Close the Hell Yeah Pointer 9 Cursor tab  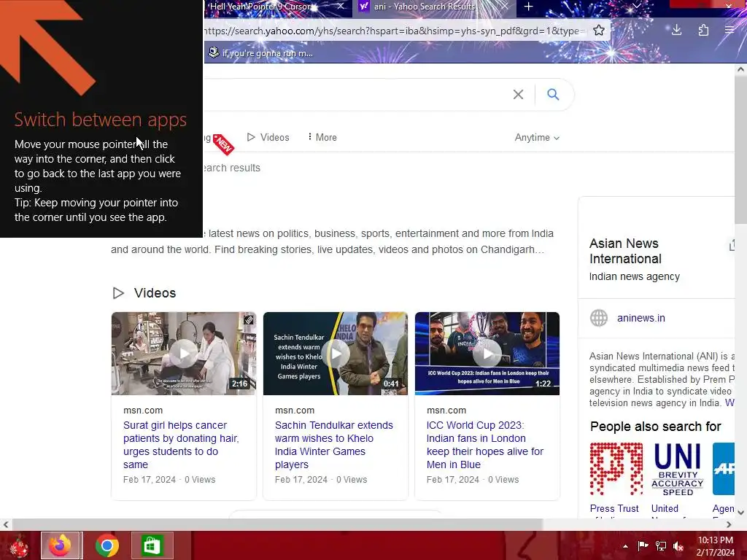341,7
